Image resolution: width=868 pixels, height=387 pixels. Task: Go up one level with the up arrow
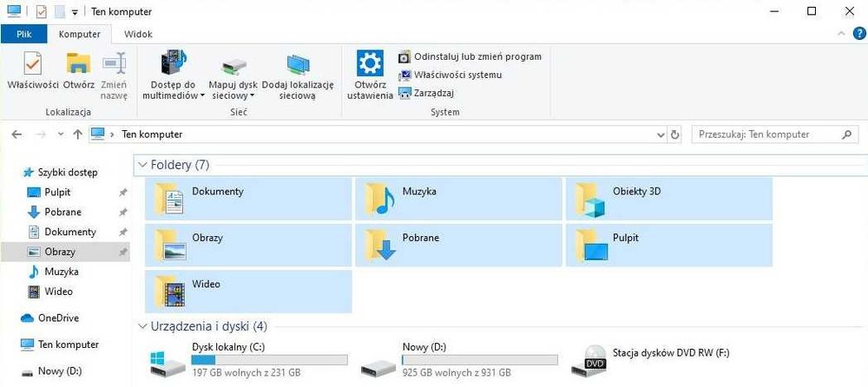77,134
